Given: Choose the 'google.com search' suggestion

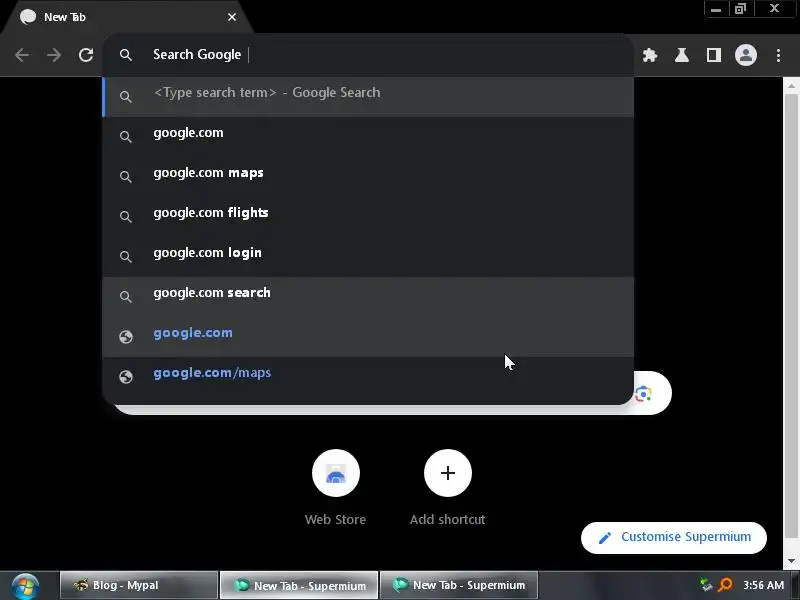Looking at the screenshot, I should (368, 296).
